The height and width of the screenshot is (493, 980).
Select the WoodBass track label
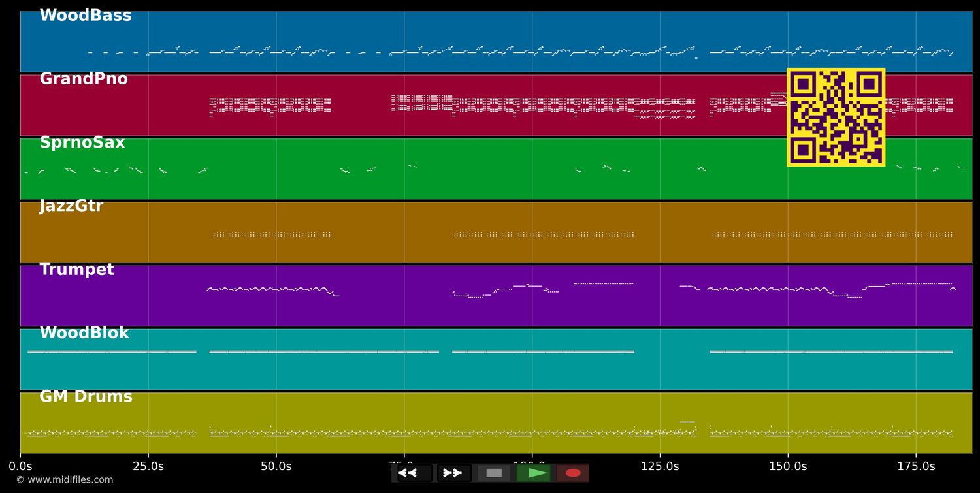(86, 16)
